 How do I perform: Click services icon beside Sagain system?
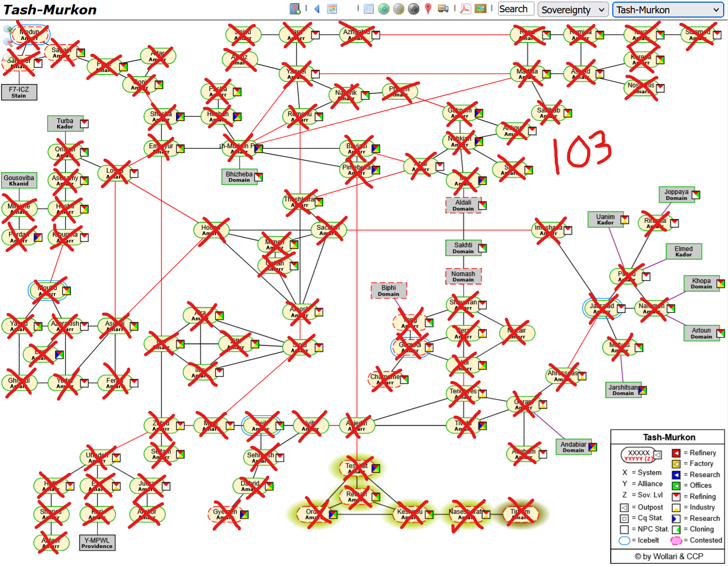(81, 52)
